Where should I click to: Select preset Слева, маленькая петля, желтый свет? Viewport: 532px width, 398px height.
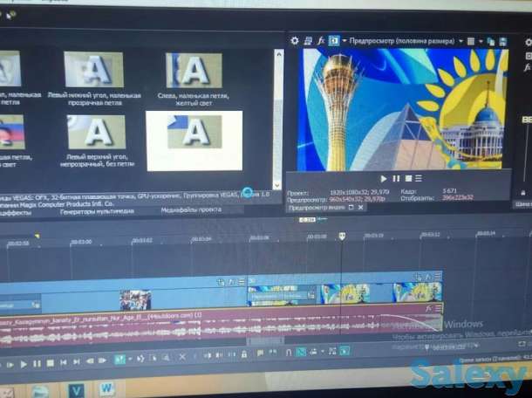click(194, 79)
